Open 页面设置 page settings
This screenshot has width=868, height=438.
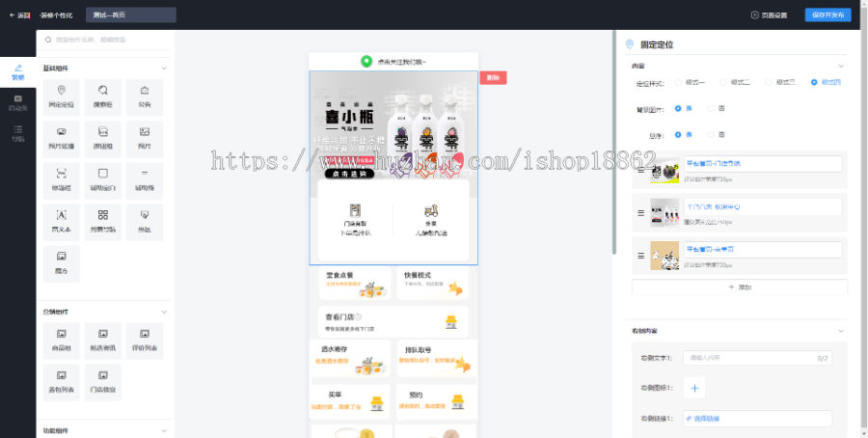pos(769,14)
